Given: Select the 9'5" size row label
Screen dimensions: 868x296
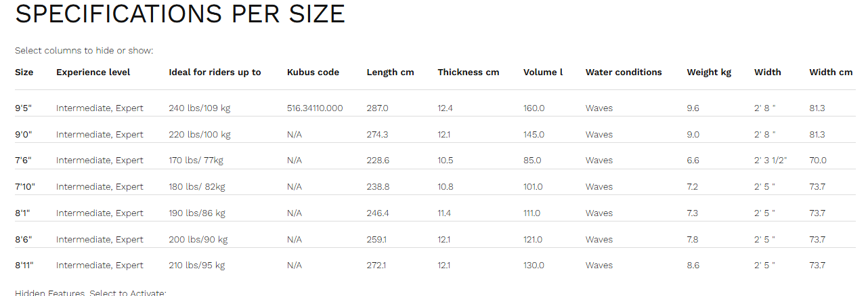Looking at the screenshot, I should click(x=24, y=108).
